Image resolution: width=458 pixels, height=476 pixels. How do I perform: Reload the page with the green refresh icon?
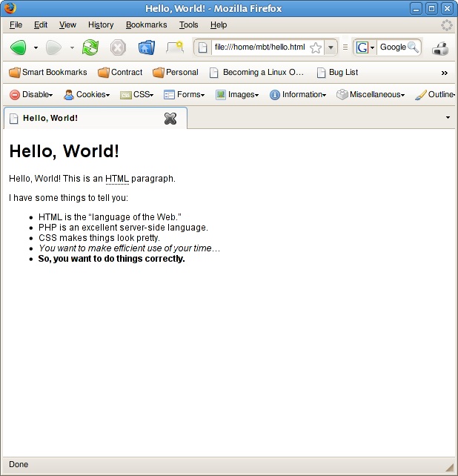90,47
